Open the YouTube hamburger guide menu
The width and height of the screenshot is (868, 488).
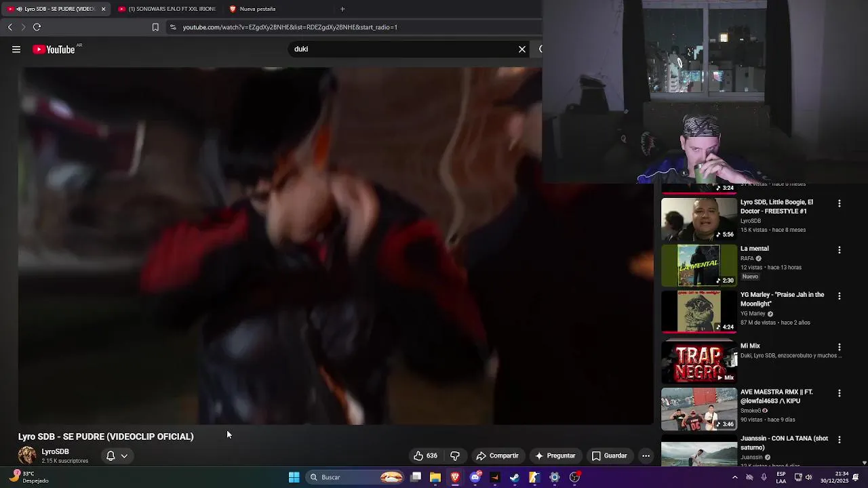pos(16,49)
